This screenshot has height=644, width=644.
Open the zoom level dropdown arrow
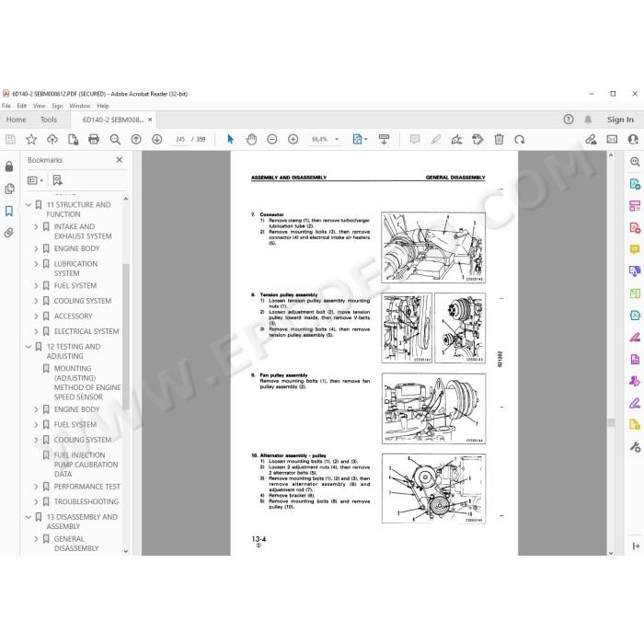(x=337, y=139)
